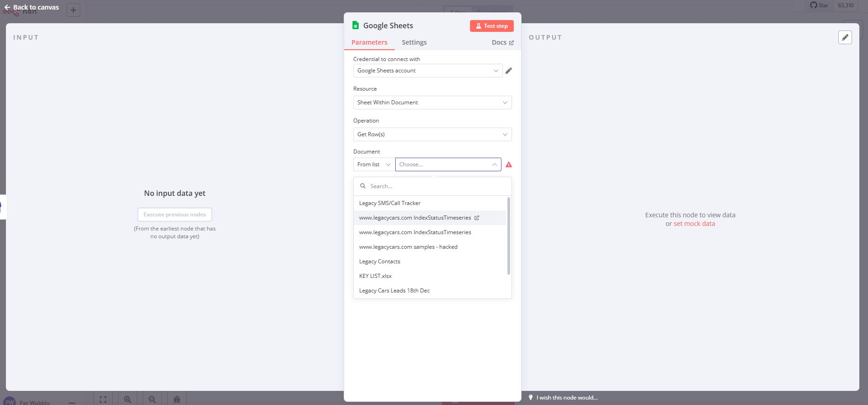The width and height of the screenshot is (868, 405).
Task: Switch to the Parameters tab
Action: click(x=369, y=42)
